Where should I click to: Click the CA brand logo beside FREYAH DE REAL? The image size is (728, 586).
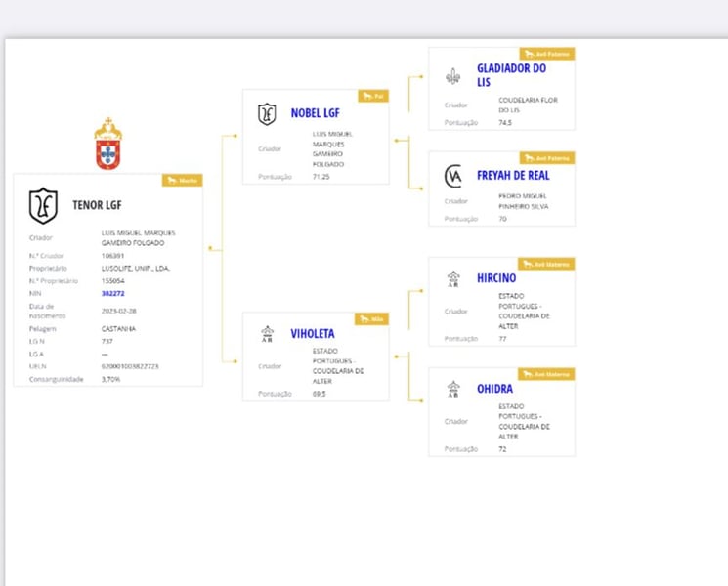(x=452, y=176)
